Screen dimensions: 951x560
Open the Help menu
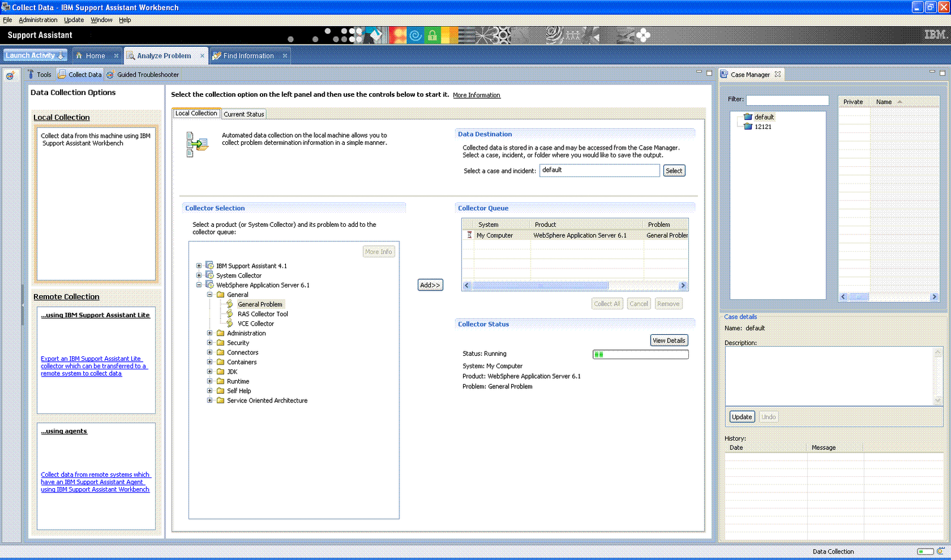pos(125,20)
